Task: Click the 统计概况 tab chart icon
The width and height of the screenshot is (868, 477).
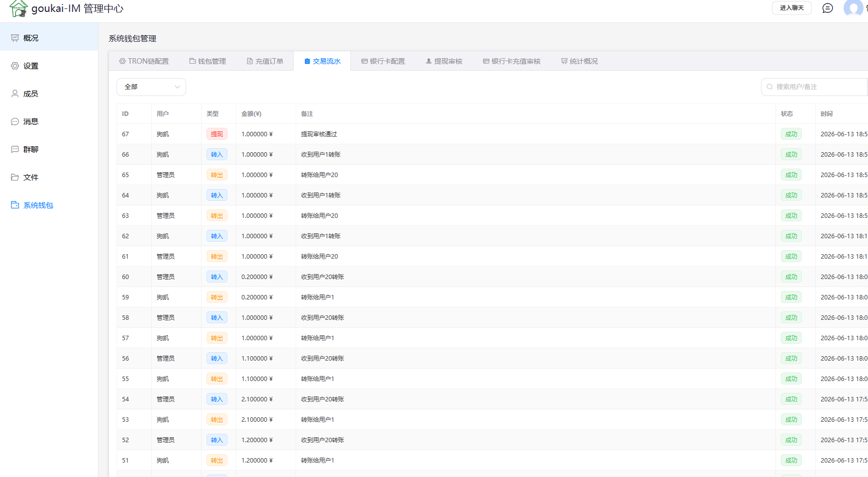Action: (x=564, y=61)
